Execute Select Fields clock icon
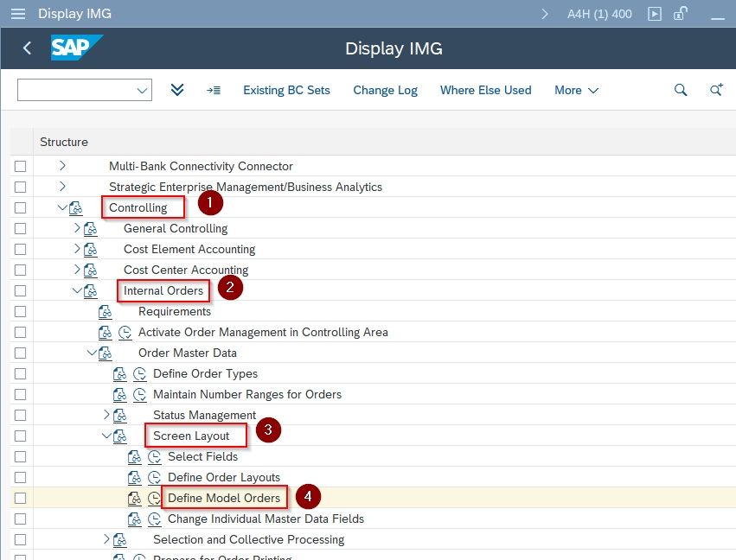Viewport: 736px width, 560px height. [155, 457]
